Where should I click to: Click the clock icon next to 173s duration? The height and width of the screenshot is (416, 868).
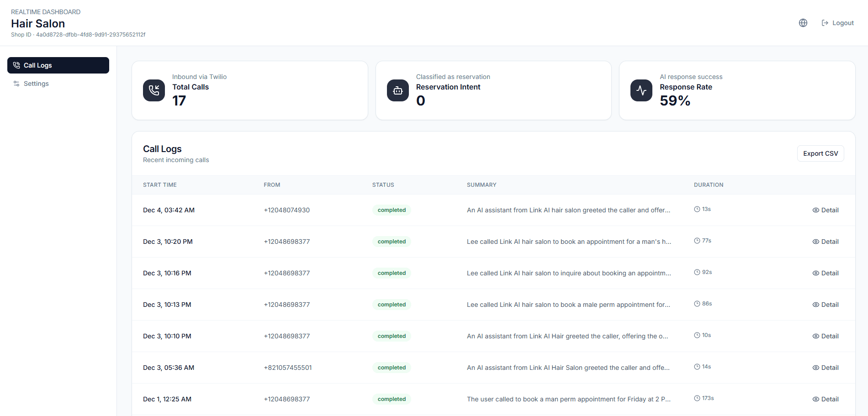[696, 398]
